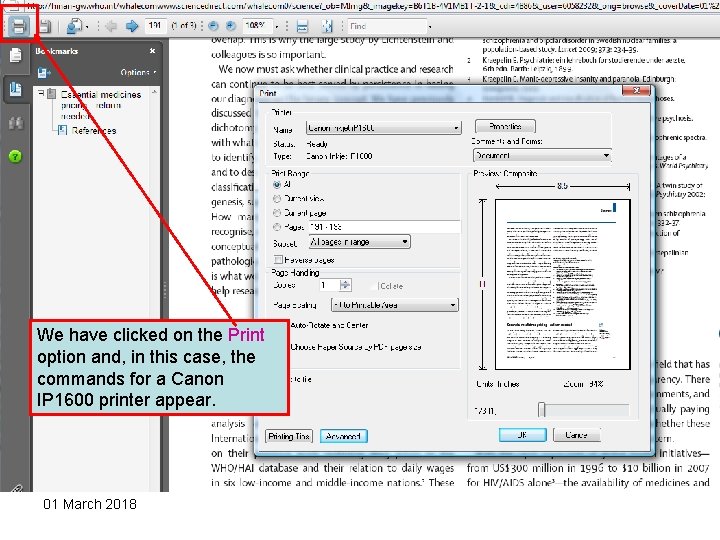
Task: Select the Current page print range option
Action: point(276,213)
